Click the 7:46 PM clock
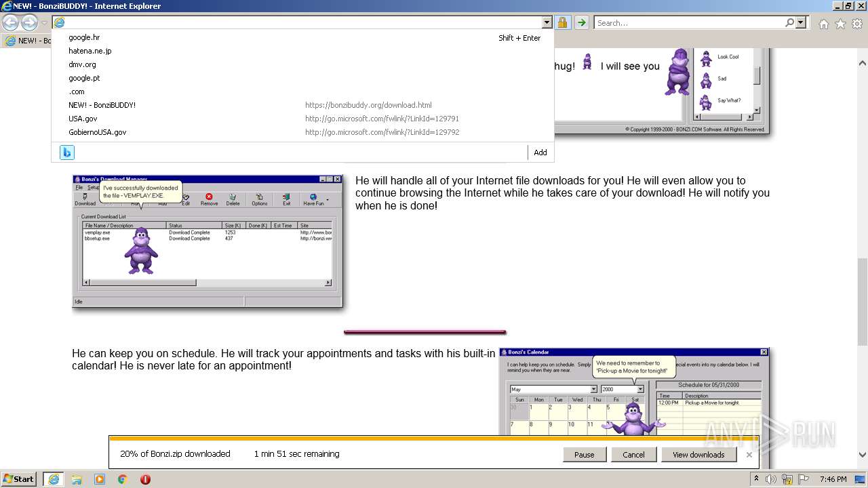Screen dimensions: 868x488 coord(833,479)
